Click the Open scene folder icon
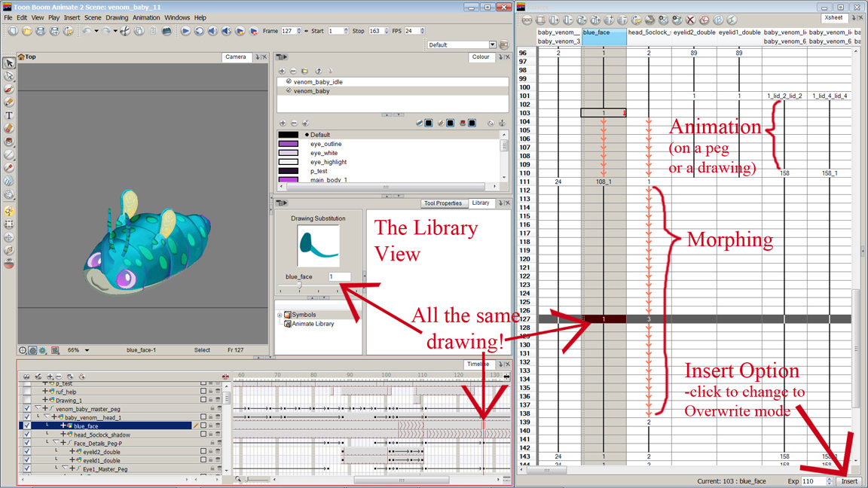 tap(26, 31)
